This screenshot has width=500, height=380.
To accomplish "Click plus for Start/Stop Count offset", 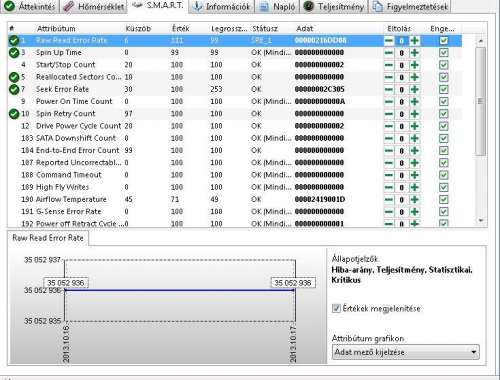I will pos(415,65).
